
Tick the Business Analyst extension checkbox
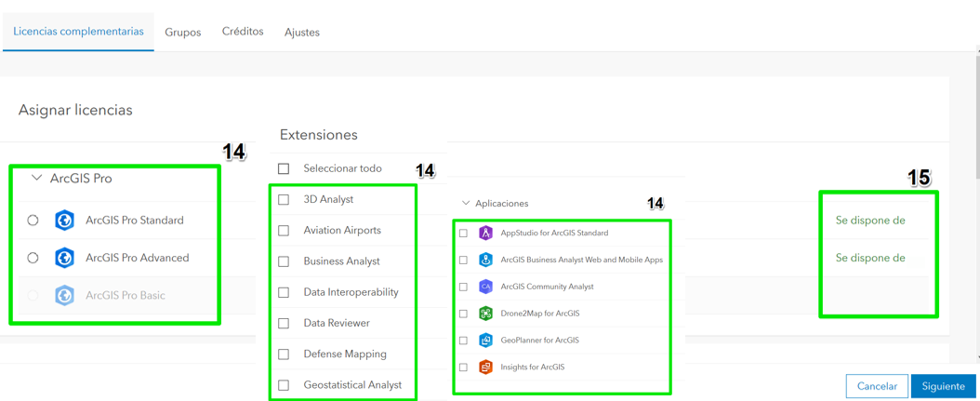[284, 261]
